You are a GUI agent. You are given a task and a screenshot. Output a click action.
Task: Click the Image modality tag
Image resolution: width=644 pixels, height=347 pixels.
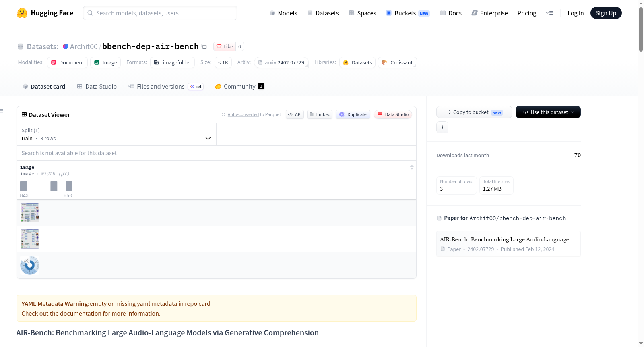pyautogui.click(x=105, y=62)
